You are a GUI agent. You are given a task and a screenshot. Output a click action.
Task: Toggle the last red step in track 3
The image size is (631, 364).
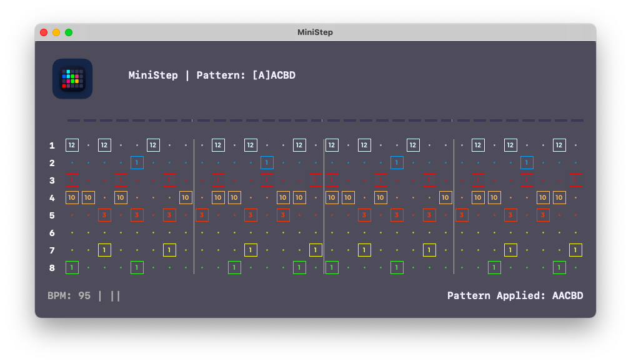click(x=575, y=180)
